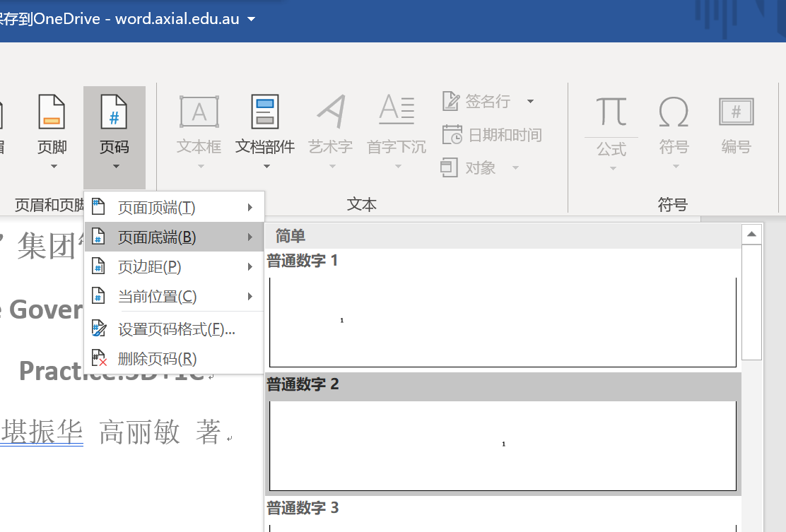Click the 符号 omega symbol icon

click(674, 113)
